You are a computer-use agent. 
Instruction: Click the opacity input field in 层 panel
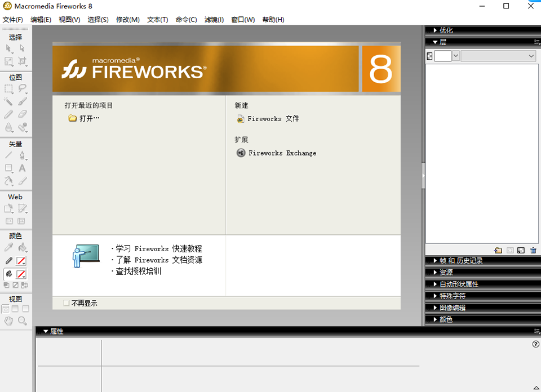[443, 56]
